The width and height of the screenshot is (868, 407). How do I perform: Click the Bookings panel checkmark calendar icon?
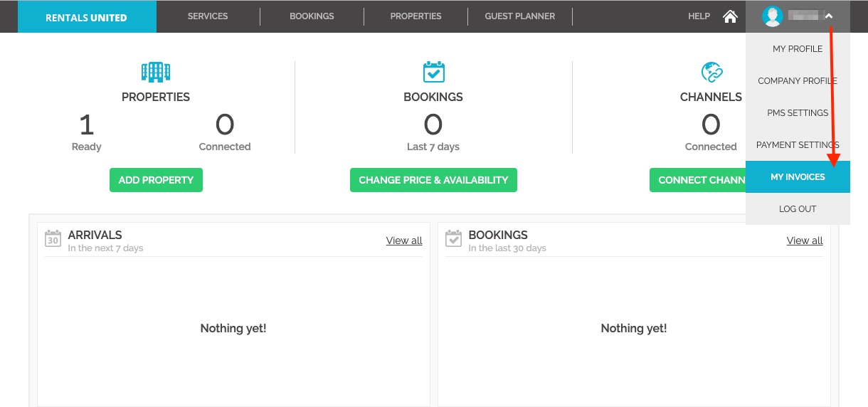pyautogui.click(x=453, y=238)
